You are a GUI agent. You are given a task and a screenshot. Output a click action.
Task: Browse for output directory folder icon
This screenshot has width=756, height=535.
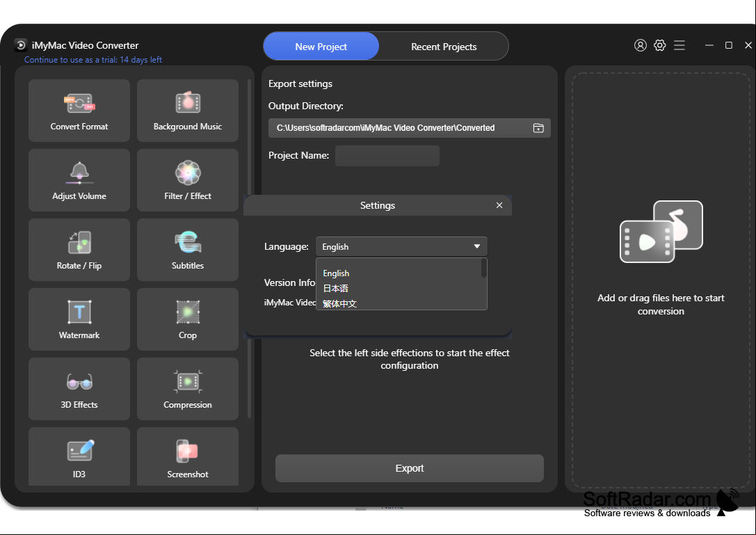point(538,128)
